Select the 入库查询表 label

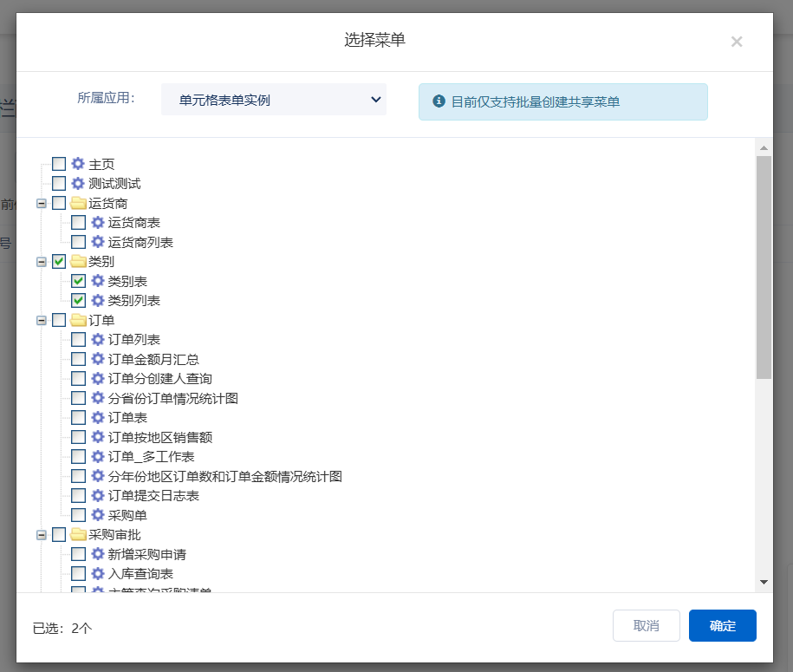tap(140, 574)
